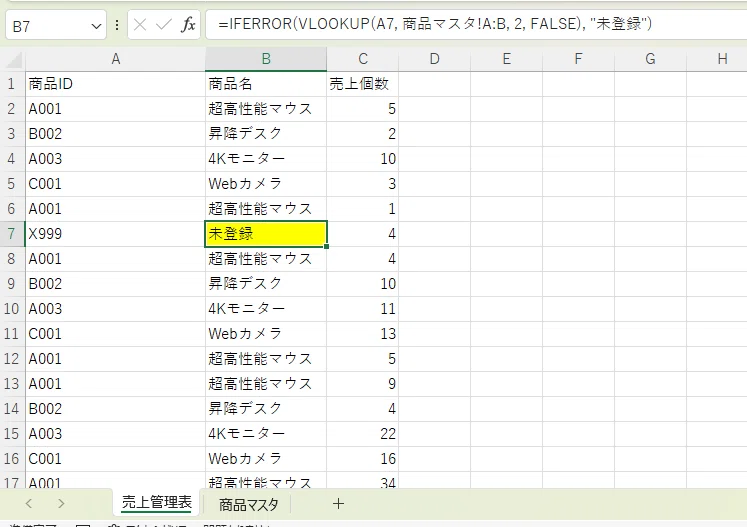Screen dimensions: 747x527
Task: Select column F header
Action: click(x=578, y=59)
